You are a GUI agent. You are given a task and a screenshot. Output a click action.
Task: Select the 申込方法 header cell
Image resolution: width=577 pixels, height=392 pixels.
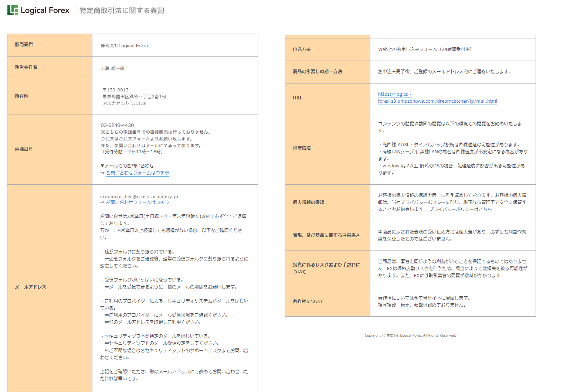327,50
